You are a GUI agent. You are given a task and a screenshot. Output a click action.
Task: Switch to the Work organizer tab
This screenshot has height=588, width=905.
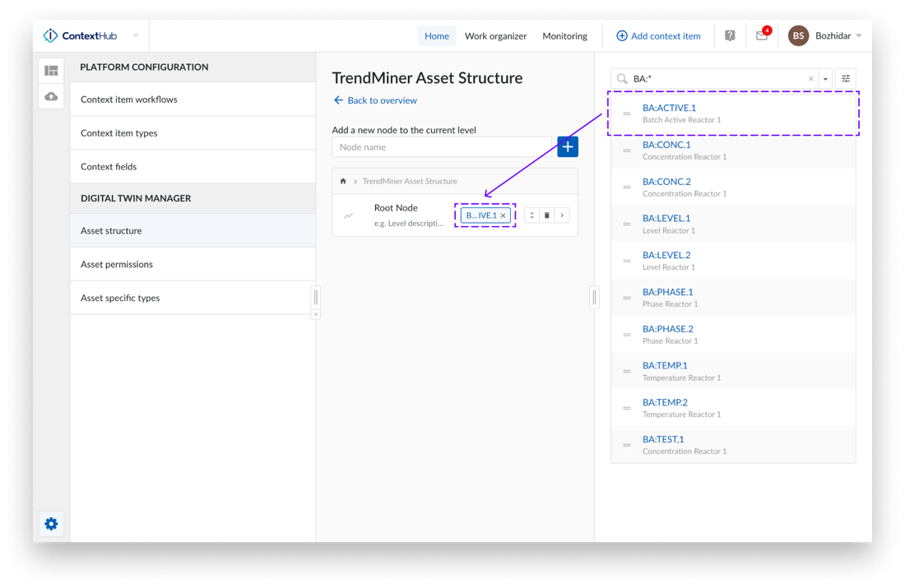495,36
